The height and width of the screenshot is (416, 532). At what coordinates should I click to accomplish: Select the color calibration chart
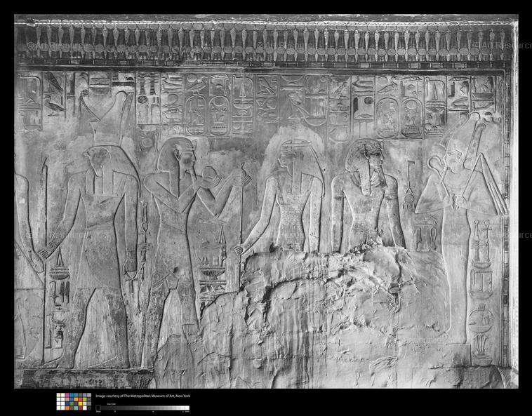coord(74,401)
